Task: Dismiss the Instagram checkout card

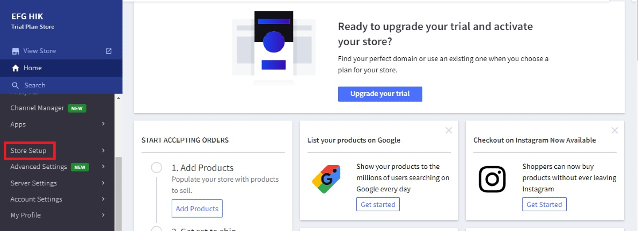Action: click(614, 130)
